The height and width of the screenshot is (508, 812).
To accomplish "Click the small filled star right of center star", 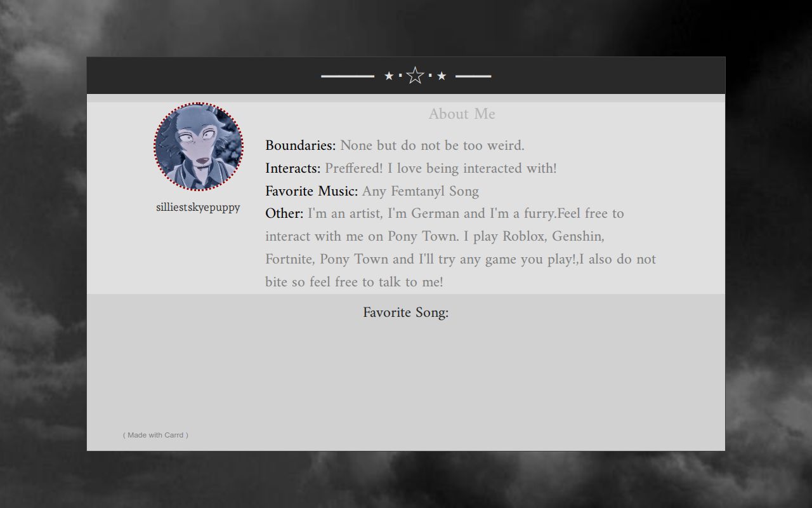I will (442, 76).
